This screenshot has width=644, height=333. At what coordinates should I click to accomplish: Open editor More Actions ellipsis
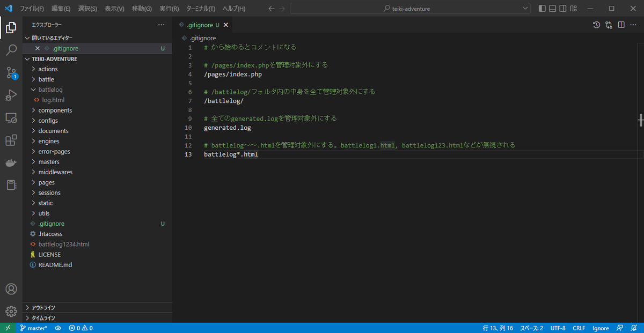633,25
